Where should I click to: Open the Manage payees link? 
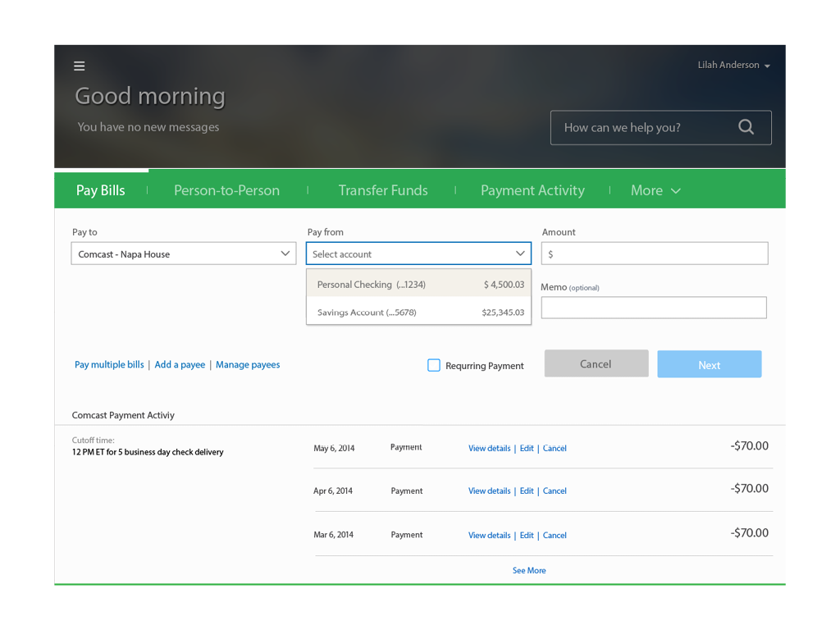[x=248, y=364]
